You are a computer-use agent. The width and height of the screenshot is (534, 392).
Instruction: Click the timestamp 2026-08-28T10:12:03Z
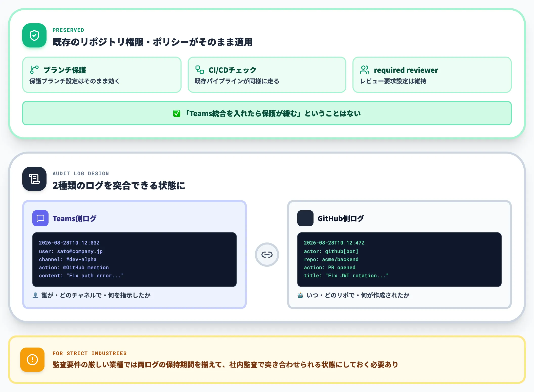pyautogui.click(x=69, y=243)
